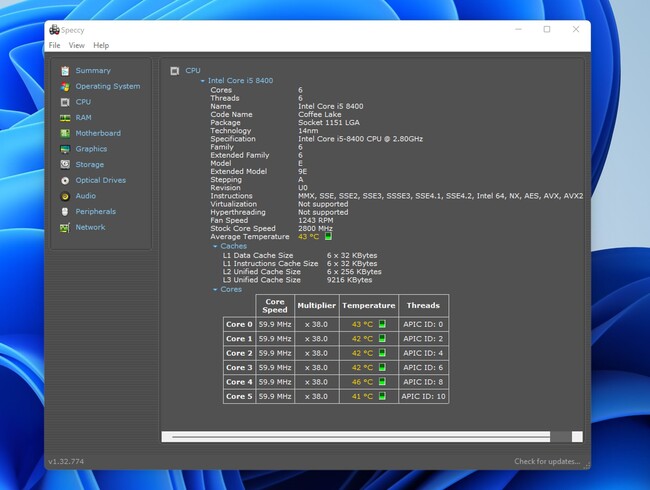Open the Help menu
This screenshot has width=650, height=490.
[101, 46]
